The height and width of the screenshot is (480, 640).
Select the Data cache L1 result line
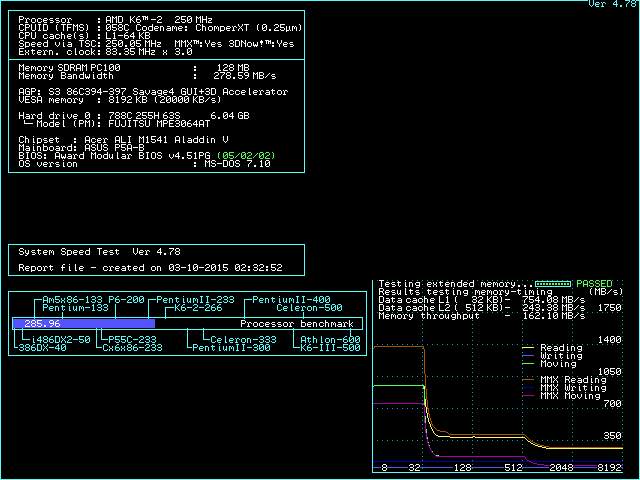[480, 300]
